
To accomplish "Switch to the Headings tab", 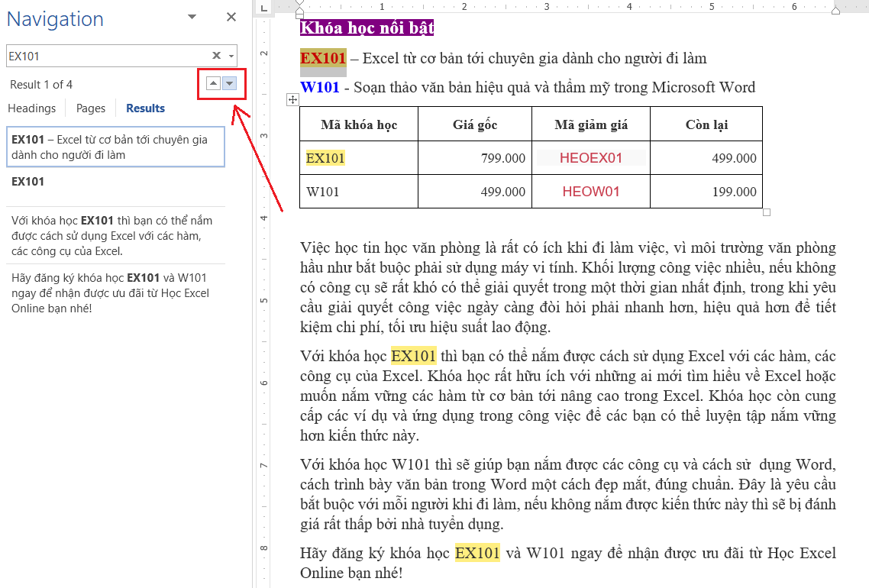I will (x=32, y=108).
